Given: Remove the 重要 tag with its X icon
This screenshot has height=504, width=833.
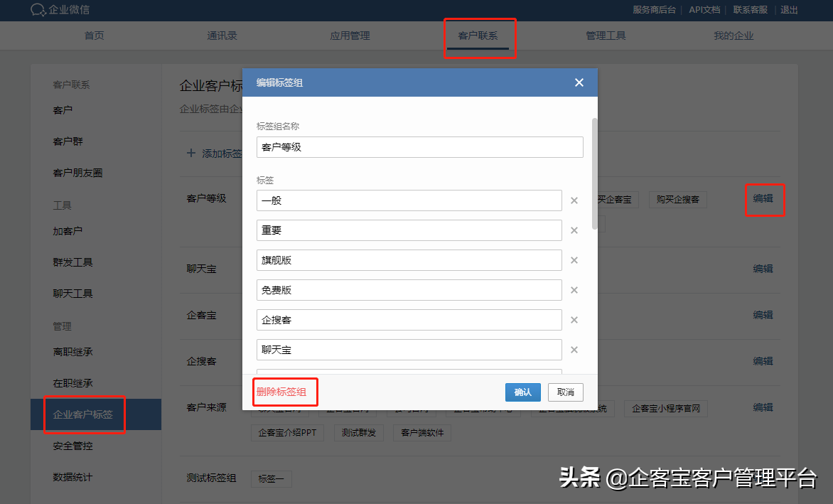Looking at the screenshot, I should click(574, 230).
